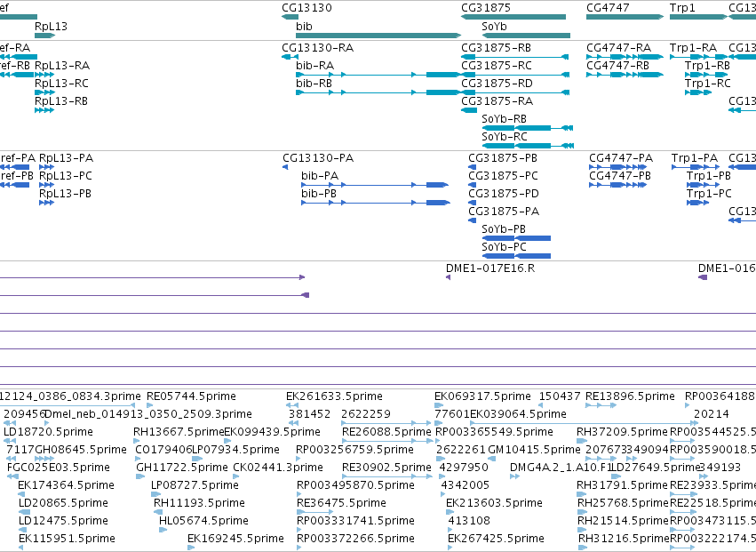Click protein Trp1-PB
The width and height of the screenshot is (756, 552).
(x=709, y=176)
